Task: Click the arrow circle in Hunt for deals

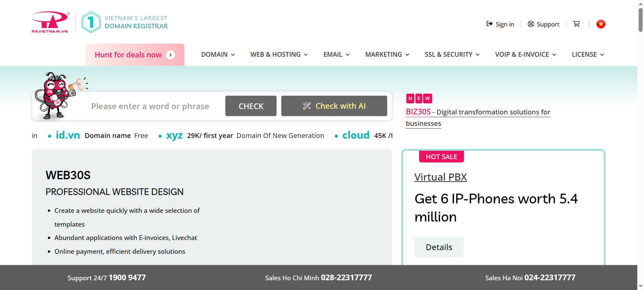Action: pos(171,55)
